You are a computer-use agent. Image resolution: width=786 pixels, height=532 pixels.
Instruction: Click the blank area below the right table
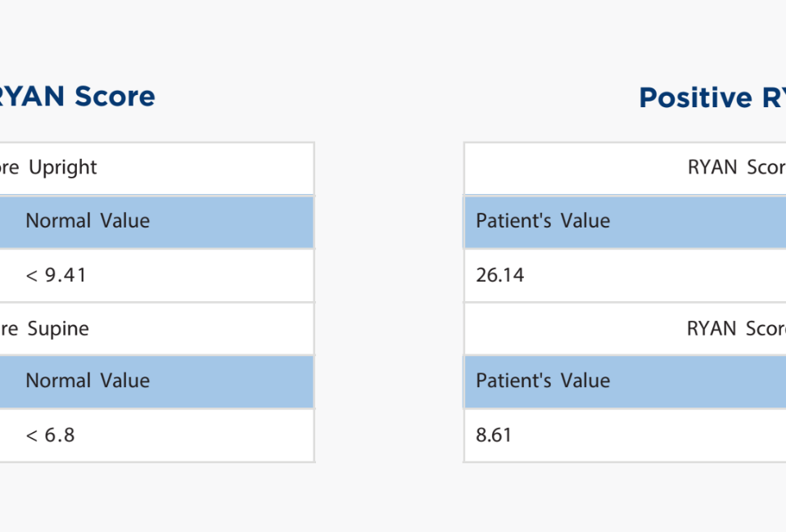622,495
